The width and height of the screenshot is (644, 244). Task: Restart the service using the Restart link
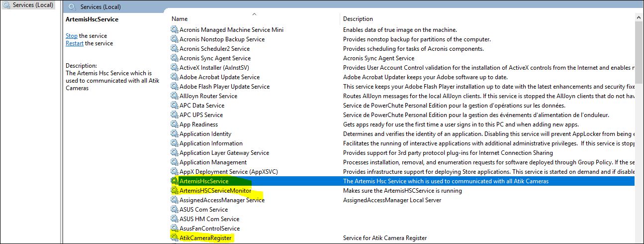[x=75, y=43]
